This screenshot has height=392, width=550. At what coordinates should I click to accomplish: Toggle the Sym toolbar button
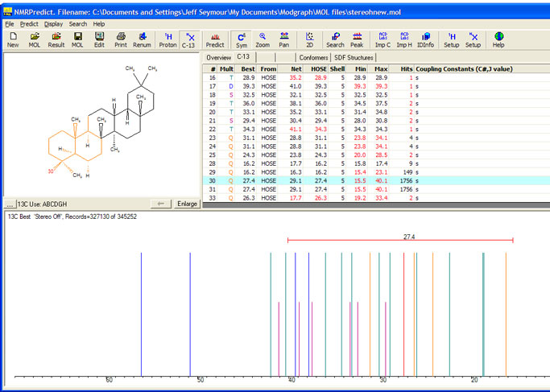[x=242, y=39]
